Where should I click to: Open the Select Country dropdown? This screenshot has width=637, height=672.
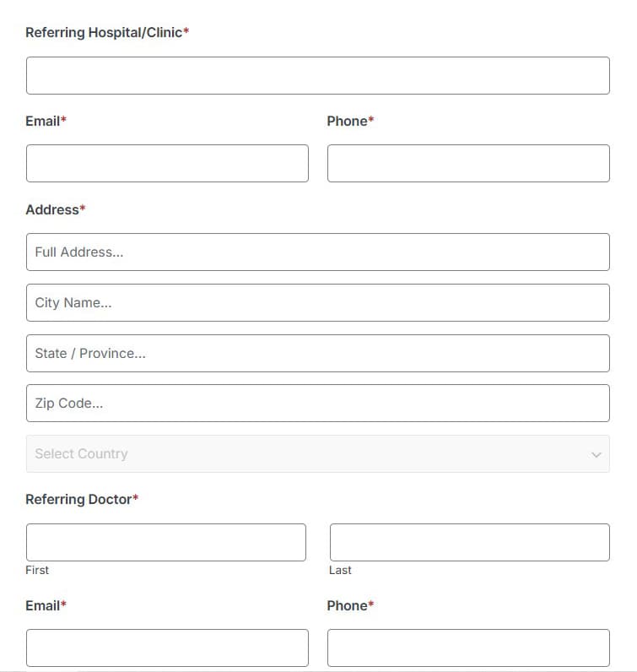point(318,454)
